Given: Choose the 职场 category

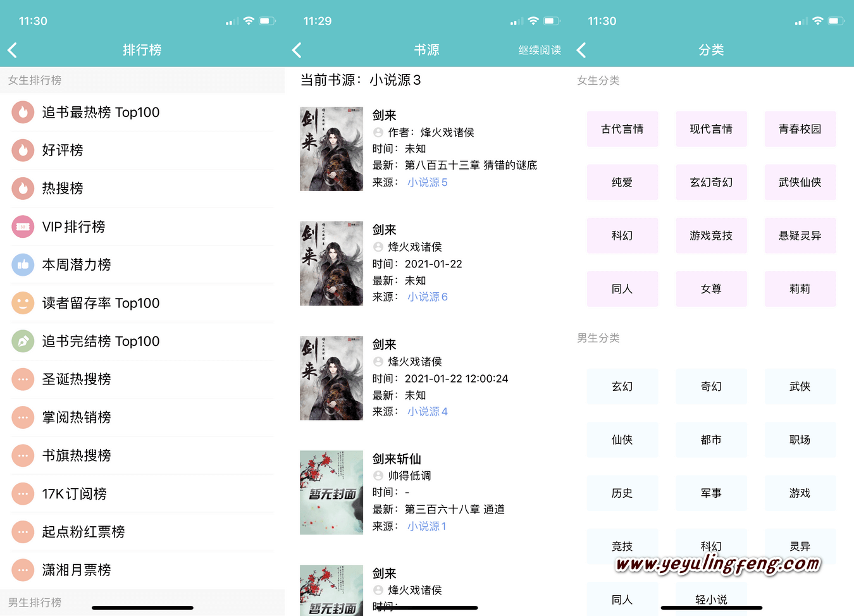Looking at the screenshot, I should point(800,440).
